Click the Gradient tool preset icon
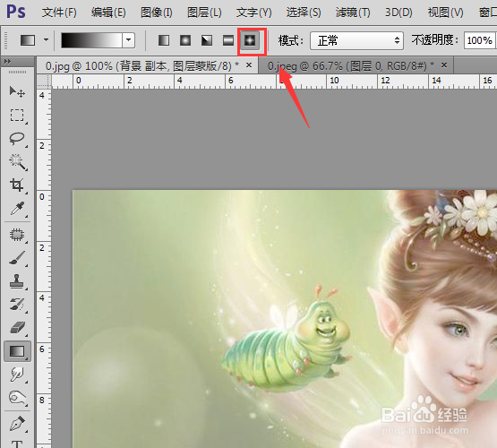This screenshot has width=497, height=448. 28,40
